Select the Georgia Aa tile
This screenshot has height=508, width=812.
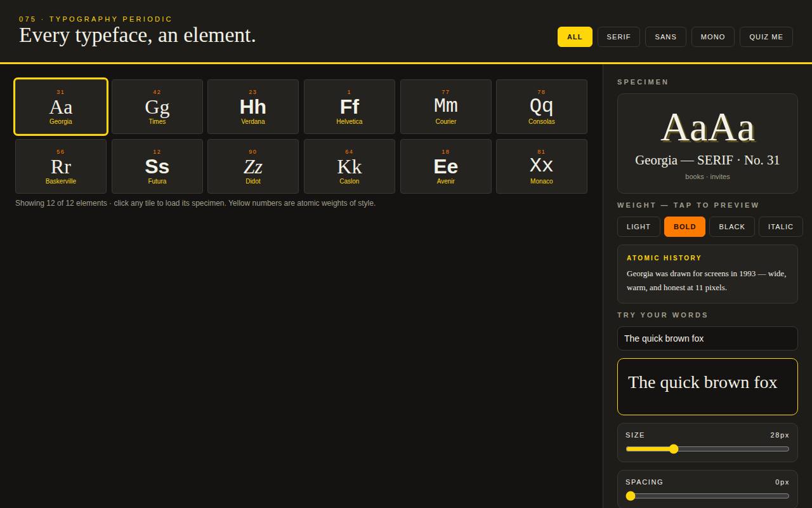61,107
